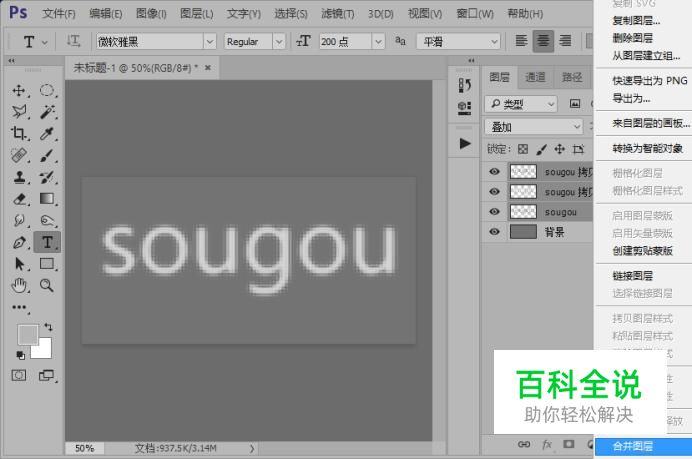Click the link layers icon

pos(524,444)
